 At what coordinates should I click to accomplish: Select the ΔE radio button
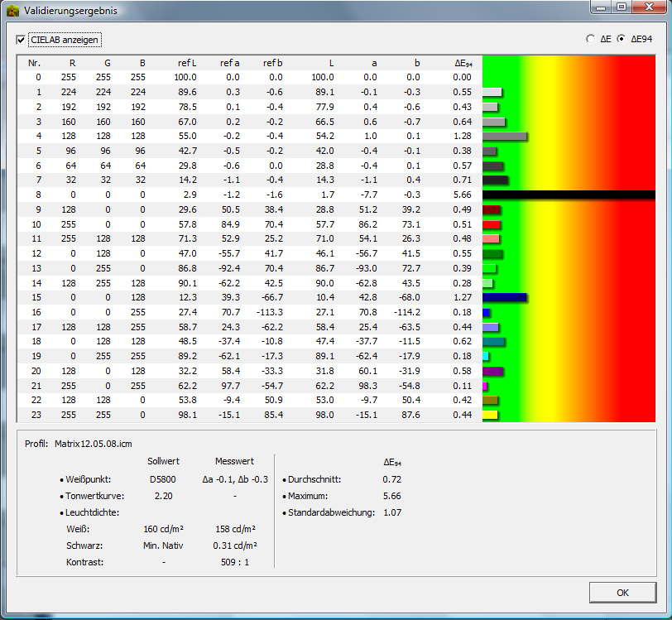(590, 38)
